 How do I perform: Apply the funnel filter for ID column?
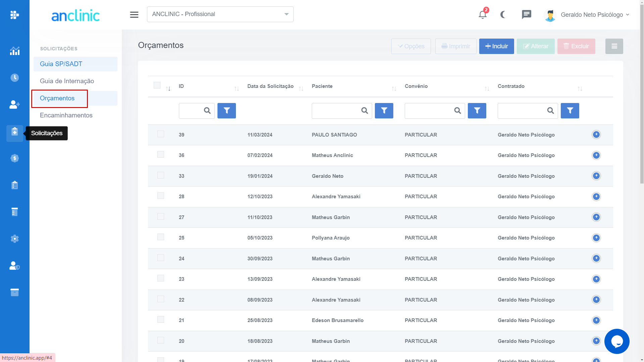pos(227,111)
